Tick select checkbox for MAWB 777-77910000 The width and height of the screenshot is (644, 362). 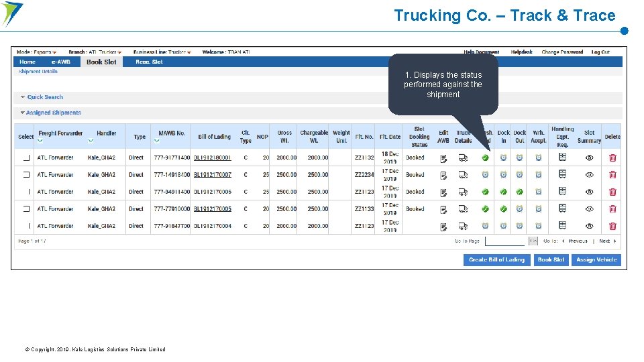point(27,209)
